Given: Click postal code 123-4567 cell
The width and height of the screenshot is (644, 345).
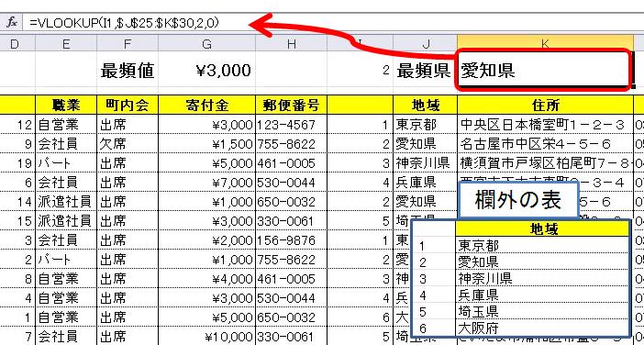Looking at the screenshot, I should click(x=291, y=125).
